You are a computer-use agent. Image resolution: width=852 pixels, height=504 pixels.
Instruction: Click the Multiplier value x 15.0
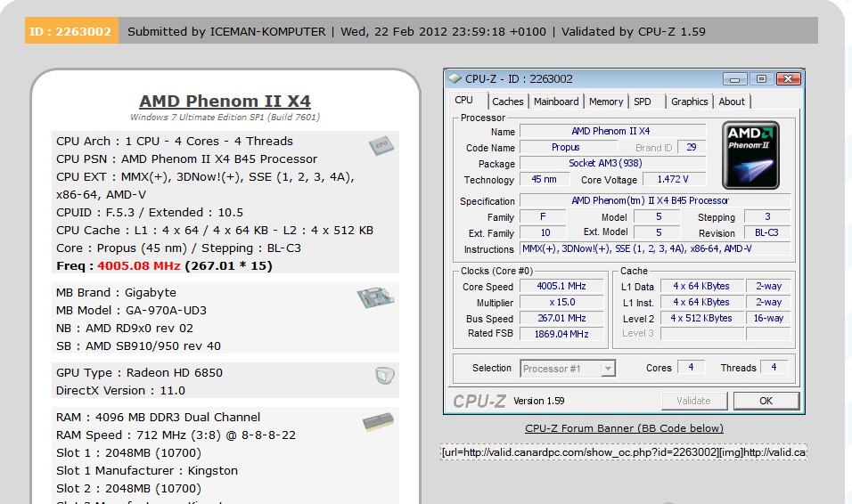[x=561, y=302]
